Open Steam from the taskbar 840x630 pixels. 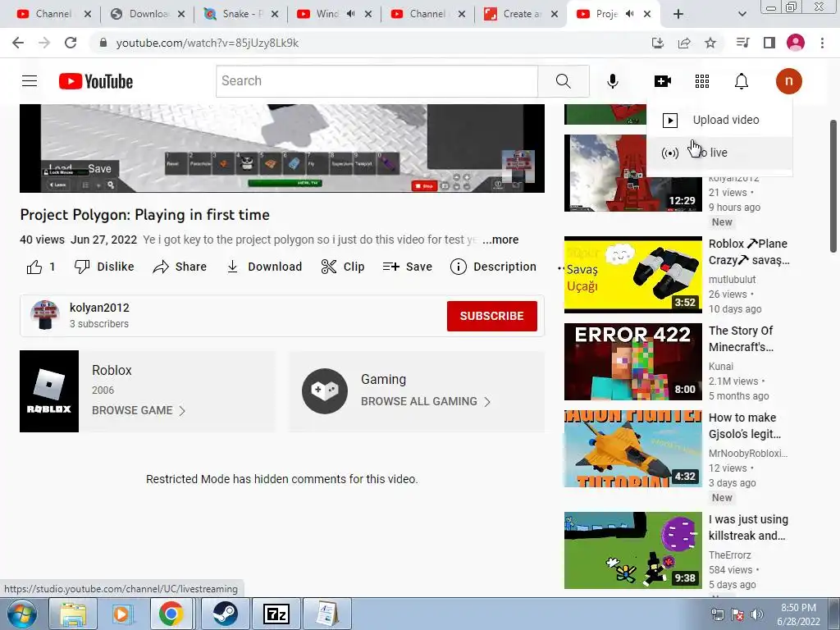pos(225,614)
